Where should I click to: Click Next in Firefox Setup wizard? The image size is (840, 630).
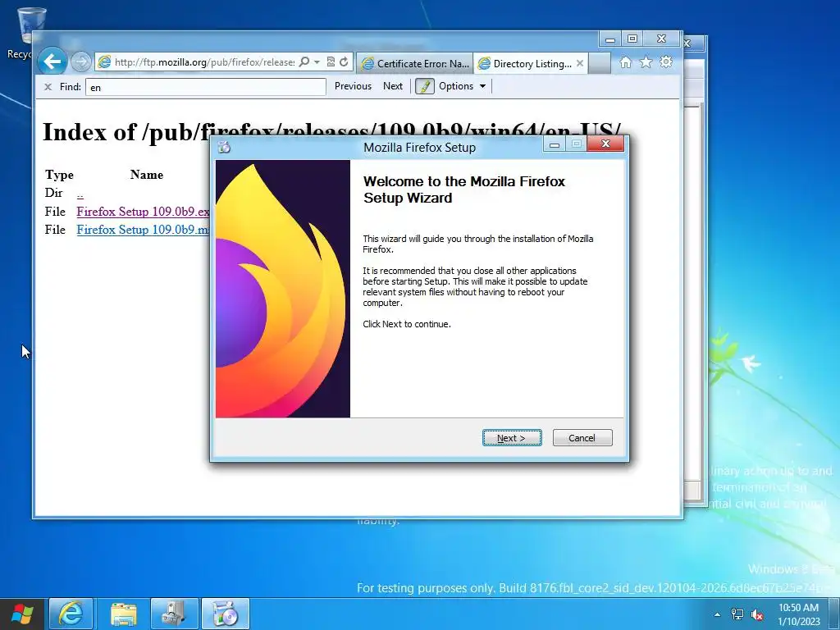(x=512, y=438)
